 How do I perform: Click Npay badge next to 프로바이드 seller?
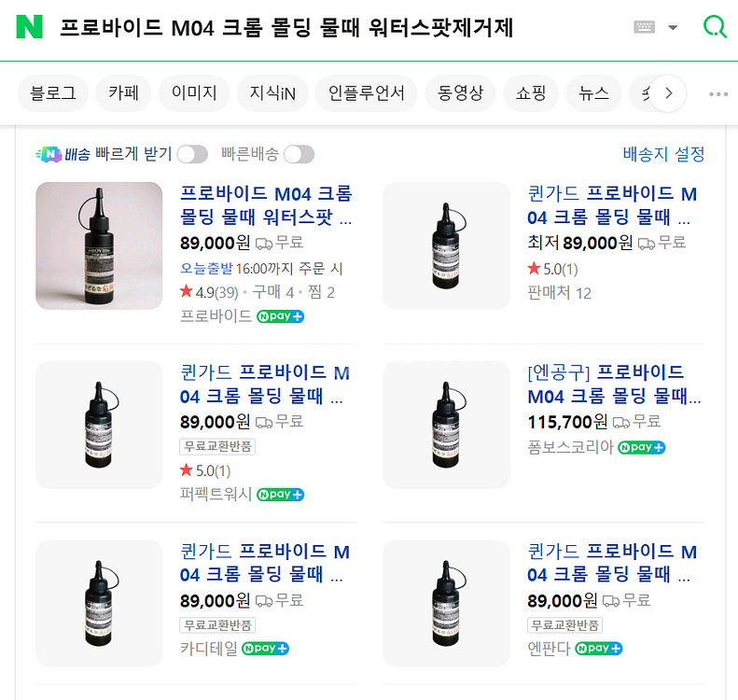point(281,315)
